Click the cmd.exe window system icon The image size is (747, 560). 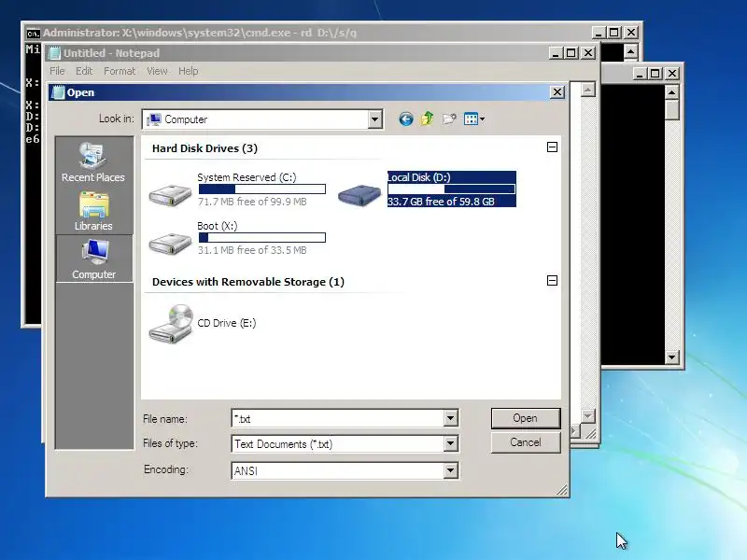point(33,34)
